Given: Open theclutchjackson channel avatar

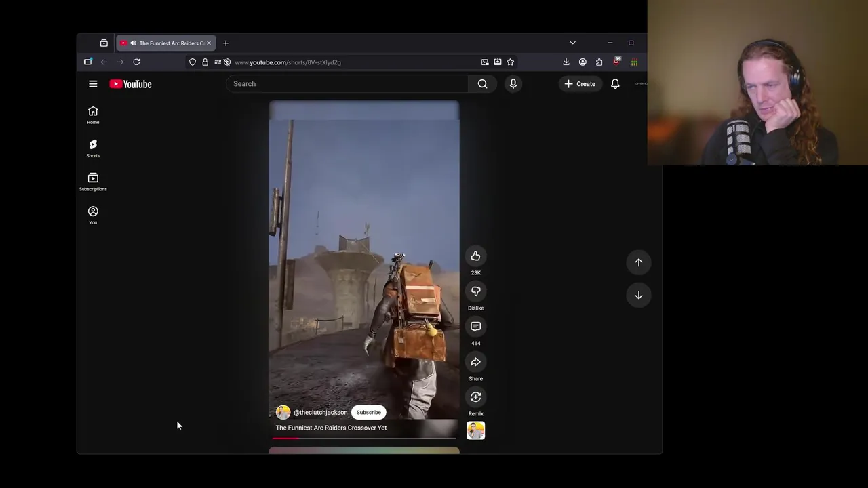Looking at the screenshot, I should pyautogui.click(x=283, y=412).
